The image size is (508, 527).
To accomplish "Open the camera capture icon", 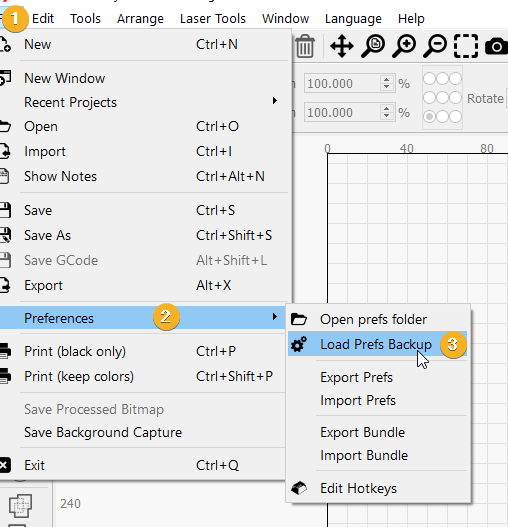I will pos(497,46).
